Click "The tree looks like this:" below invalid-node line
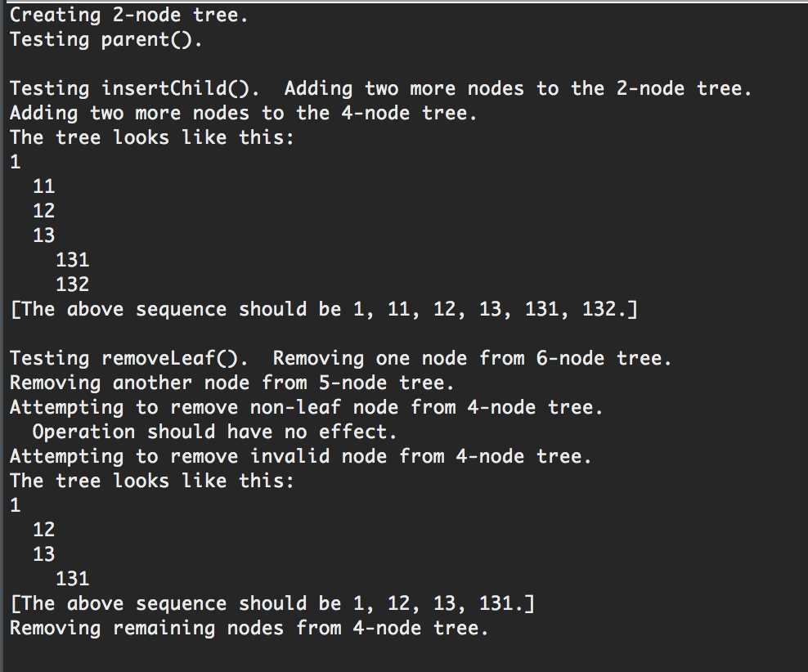Viewport: 808px width, 672px height. coord(151,481)
